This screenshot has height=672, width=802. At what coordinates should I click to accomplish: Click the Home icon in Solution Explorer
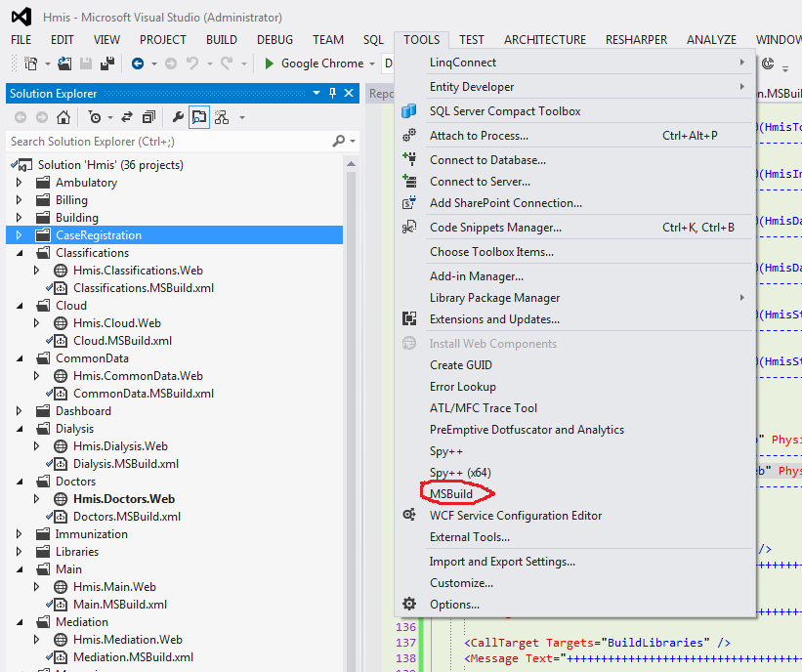(63, 117)
